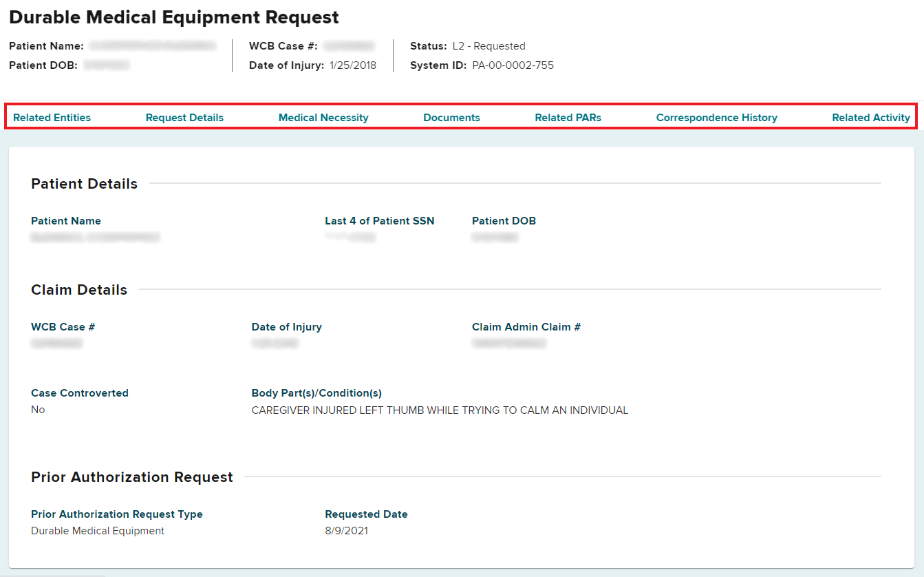Open the Related Entities tab
The width and height of the screenshot is (924, 577).
click(52, 118)
